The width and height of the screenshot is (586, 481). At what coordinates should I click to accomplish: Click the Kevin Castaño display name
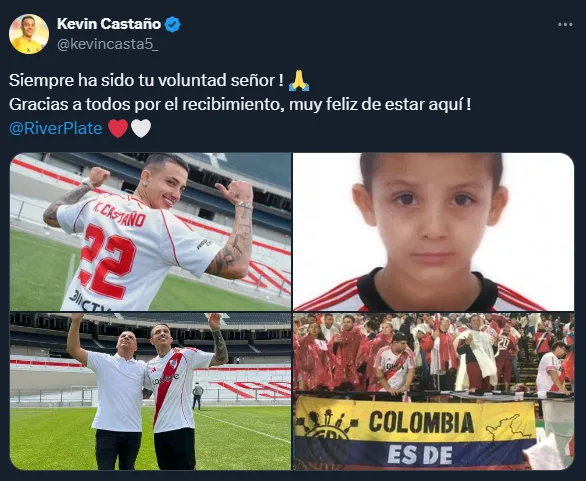tap(109, 24)
